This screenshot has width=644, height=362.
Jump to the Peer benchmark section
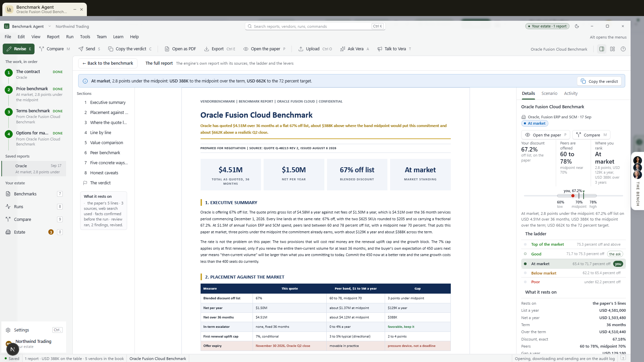point(105,153)
